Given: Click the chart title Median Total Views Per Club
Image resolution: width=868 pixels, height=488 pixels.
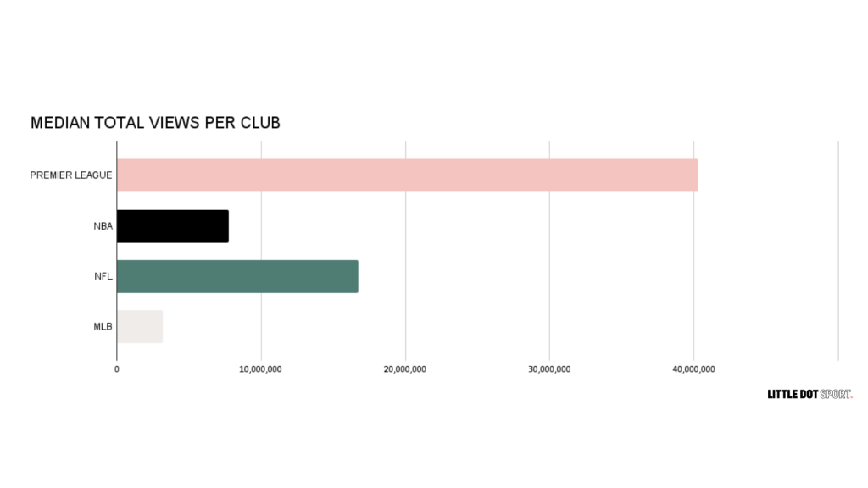Looking at the screenshot, I should (155, 123).
